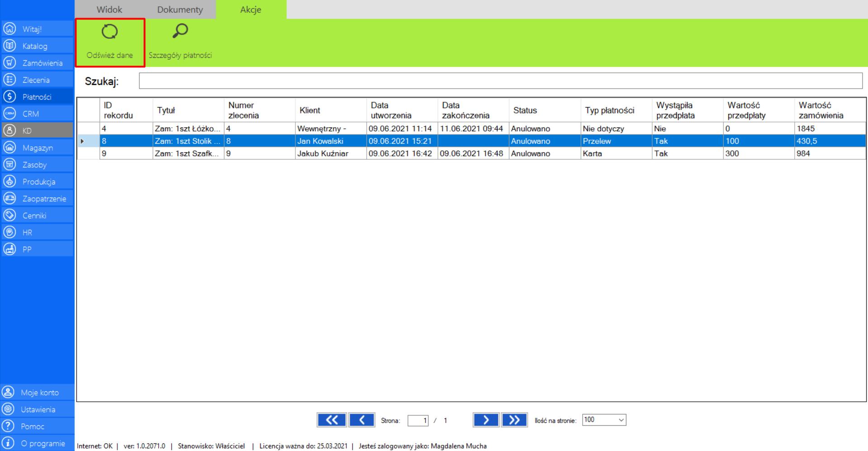Image resolution: width=868 pixels, height=451 pixels.
Task: Click the 1845 order value cell
Action: tap(830, 129)
